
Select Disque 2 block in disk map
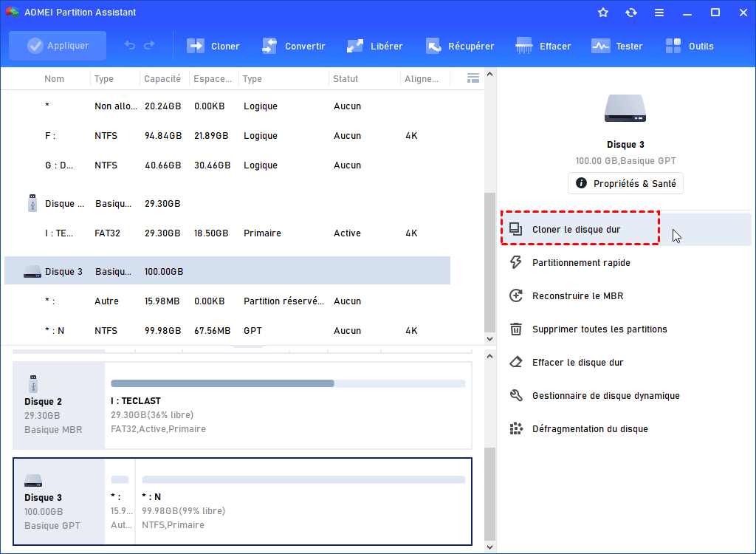coord(58,406)
